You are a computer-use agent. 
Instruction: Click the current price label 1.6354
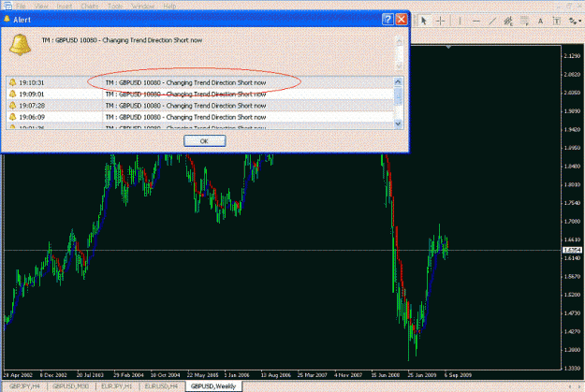[572, 250]
